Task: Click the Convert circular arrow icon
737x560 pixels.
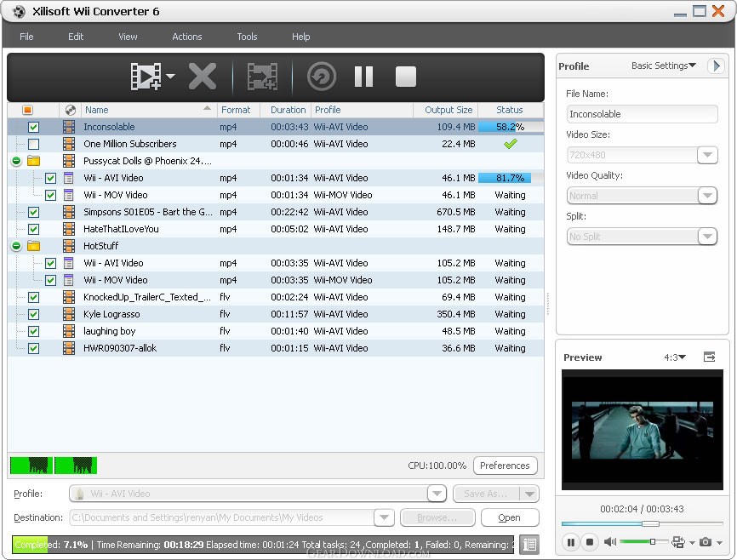Action: 322,77
